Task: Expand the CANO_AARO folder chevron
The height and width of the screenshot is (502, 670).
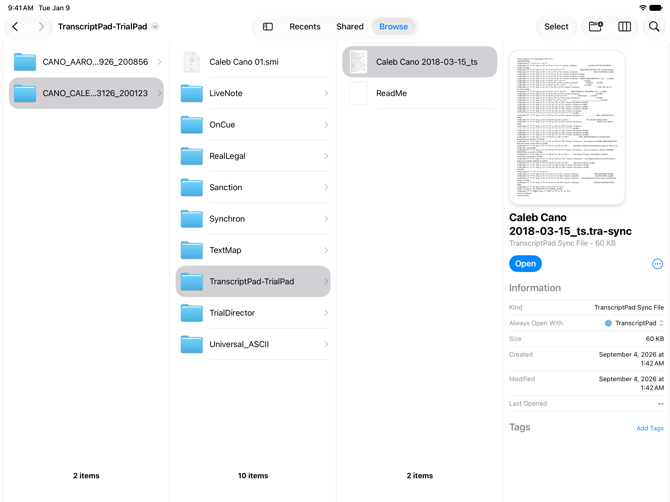Action: coord(159,62)
